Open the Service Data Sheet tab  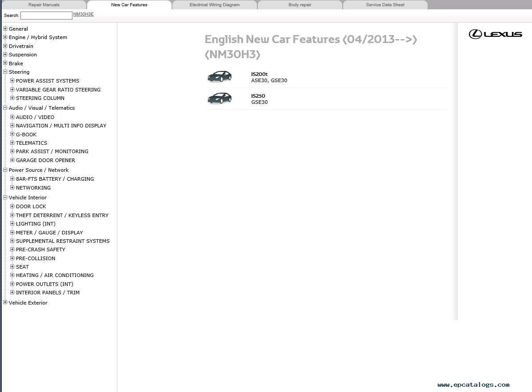pos(385,5)
